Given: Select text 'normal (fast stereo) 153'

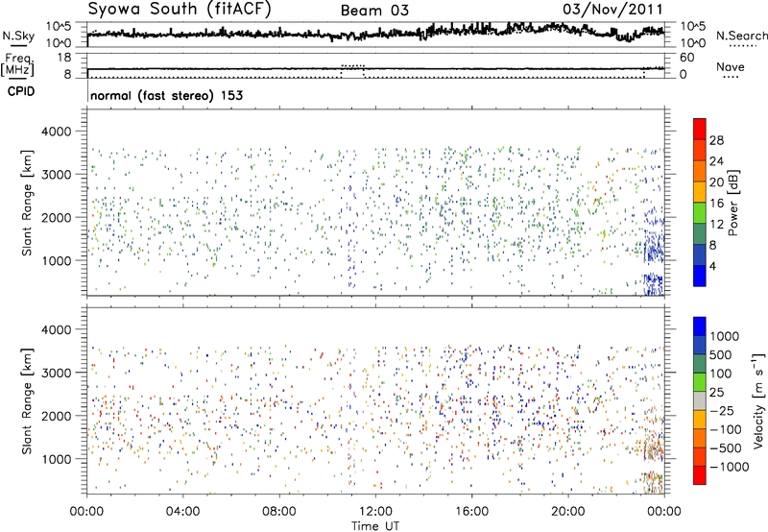Looking at the screenshot, I should pyautogui.click(x=166, y=95).
